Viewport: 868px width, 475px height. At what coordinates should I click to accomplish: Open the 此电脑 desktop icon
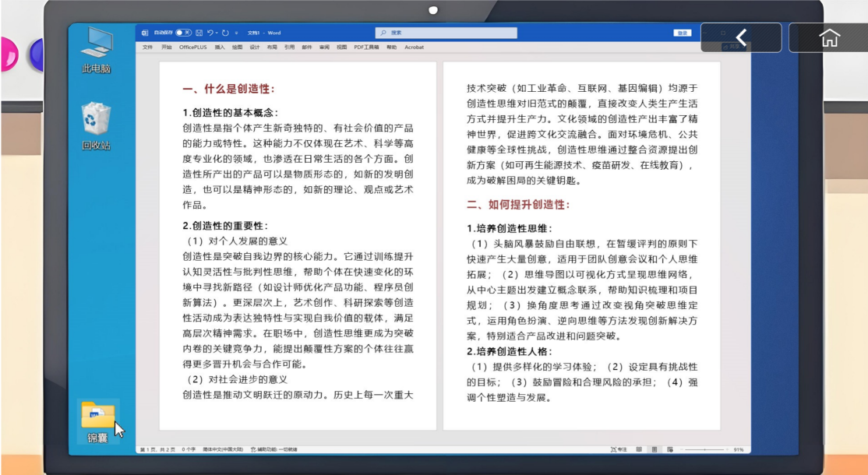click(97, 48)
